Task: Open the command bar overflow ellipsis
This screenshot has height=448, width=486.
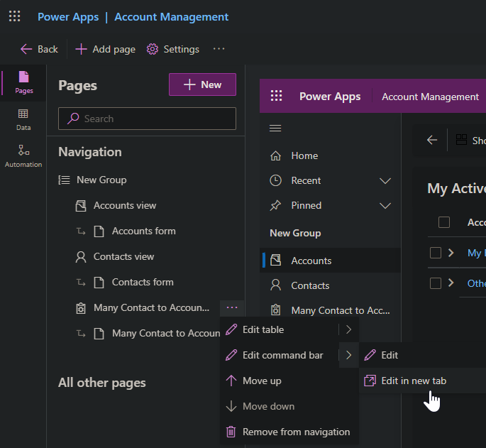Action: pyautogui.click(x=219, y=49)
